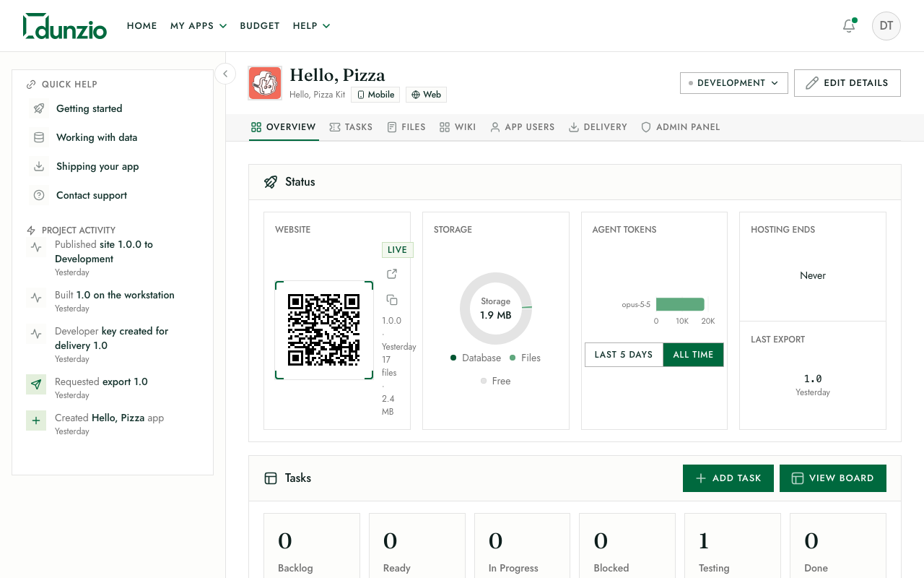The height and width of the screenshot is (578, 924).
Task: Expand the Help menu
Action: [x=311, y=26]
